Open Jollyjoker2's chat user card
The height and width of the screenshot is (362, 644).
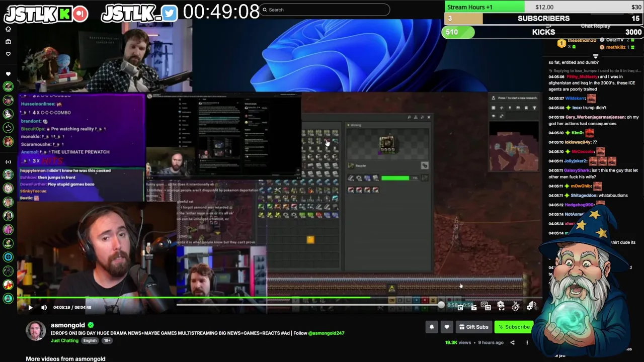point(576,161)
